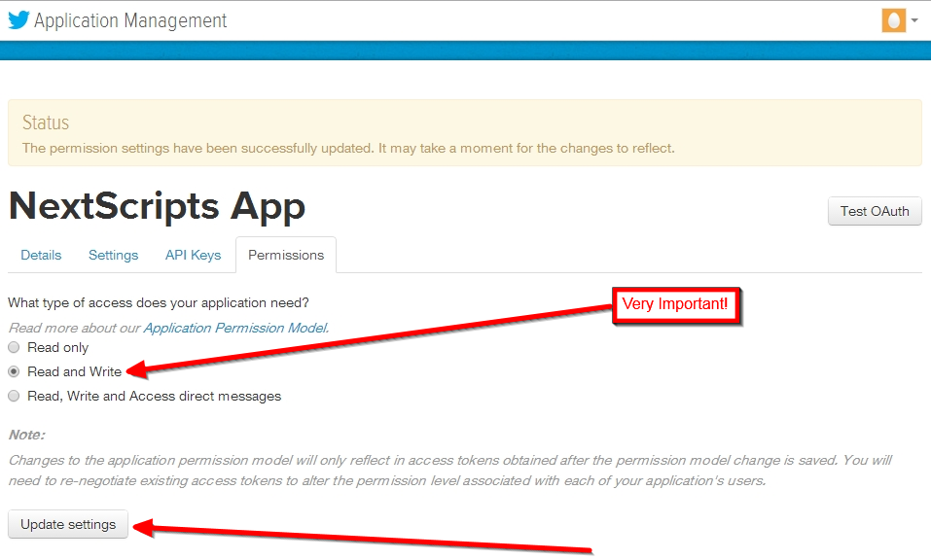Screen dimensions: 931x560
Task: Click the Twitter bird logo
Action: tap(18, 20)
